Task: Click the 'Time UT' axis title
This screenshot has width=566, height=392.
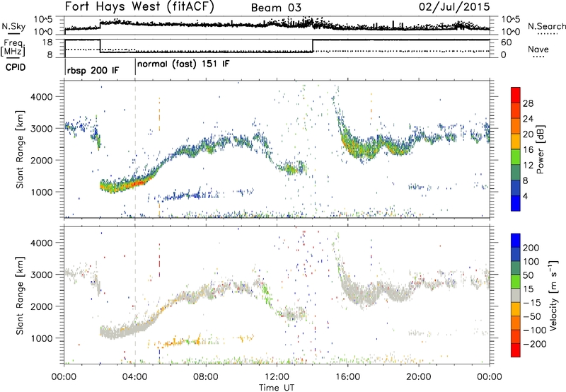Action: click(x=277, y=388)
